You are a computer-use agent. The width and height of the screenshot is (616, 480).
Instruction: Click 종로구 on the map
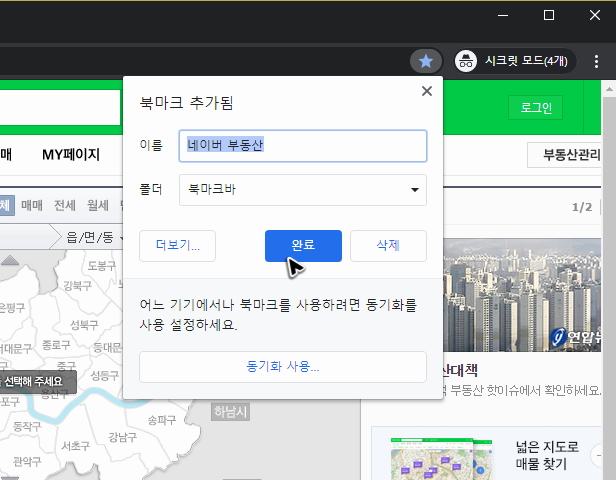pyautogui.click(x=56, y=345)
